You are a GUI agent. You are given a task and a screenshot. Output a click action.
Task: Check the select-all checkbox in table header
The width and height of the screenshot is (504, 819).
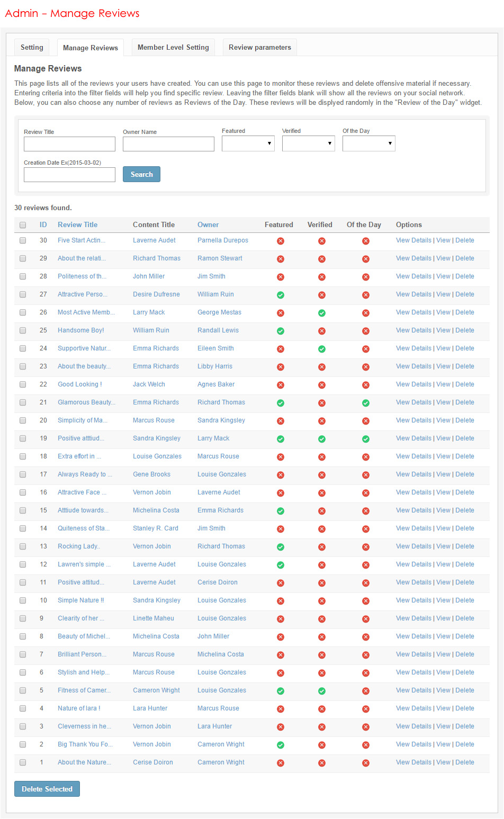point(23,225)
